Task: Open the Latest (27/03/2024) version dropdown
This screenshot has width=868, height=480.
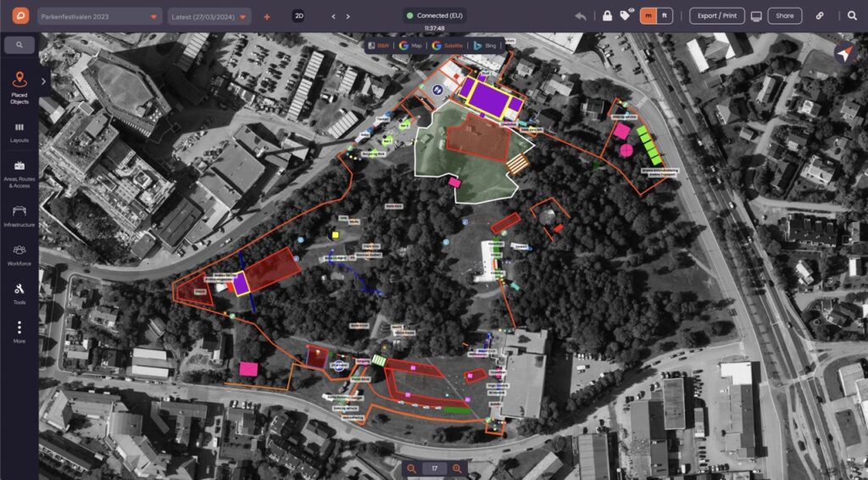Action: click(209, 17)
